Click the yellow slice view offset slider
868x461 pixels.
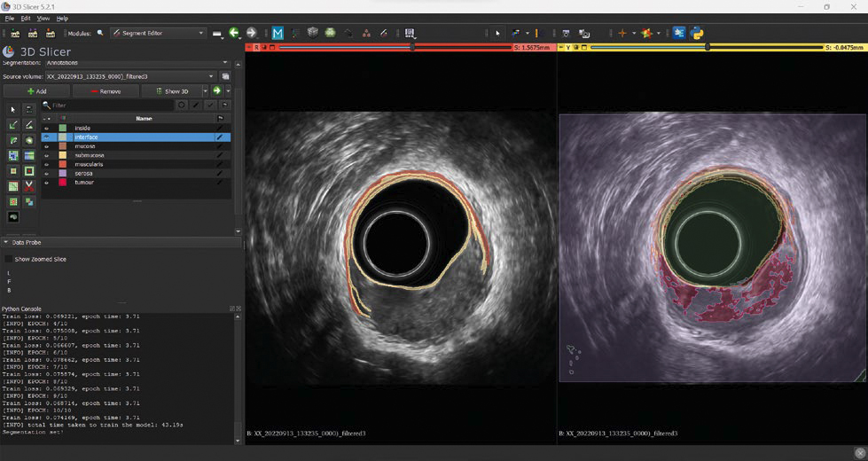(707, 48)
